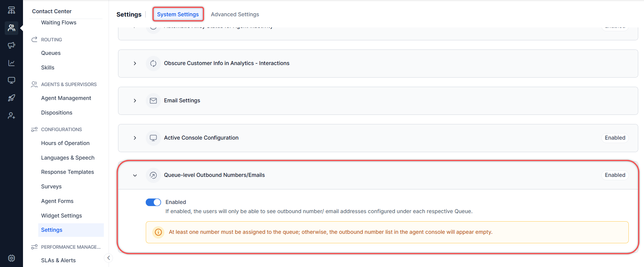Expand the Email Settings section
Image resolution: width=644 pixels, height=267 pixels.
click(135, 101)
